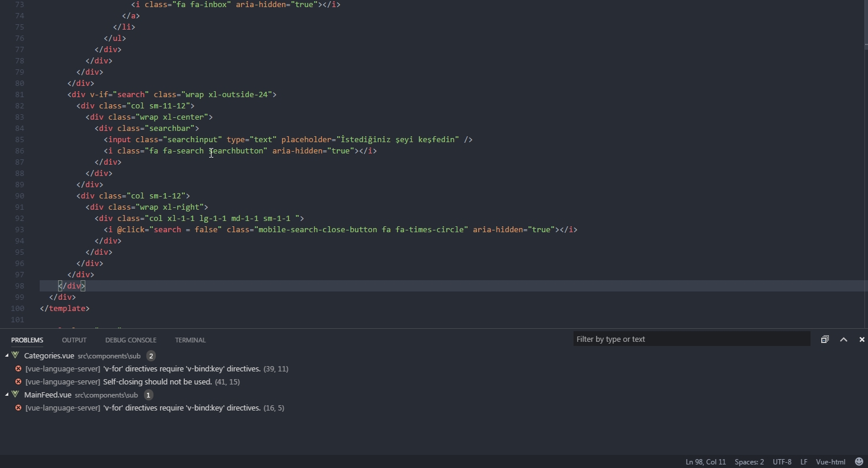868x468 pixels.
Task: Switch to the Problems tab
Action: point(27,340)
